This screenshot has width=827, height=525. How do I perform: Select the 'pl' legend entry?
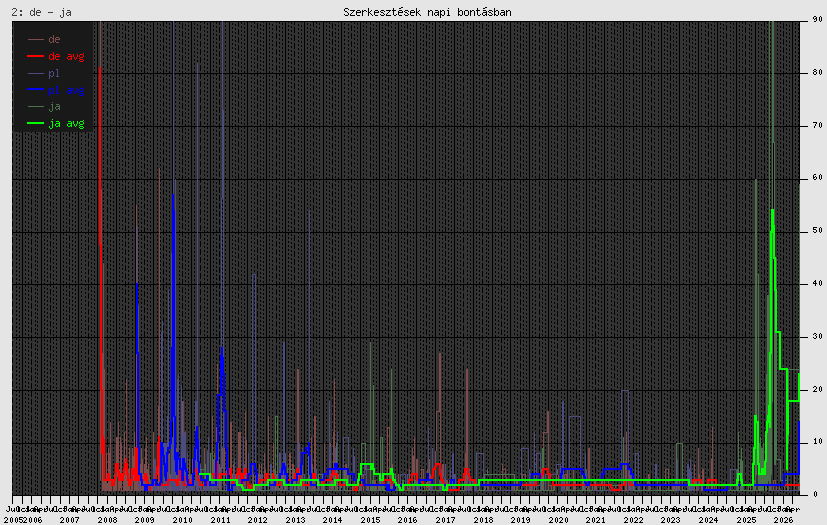[54, 73]
